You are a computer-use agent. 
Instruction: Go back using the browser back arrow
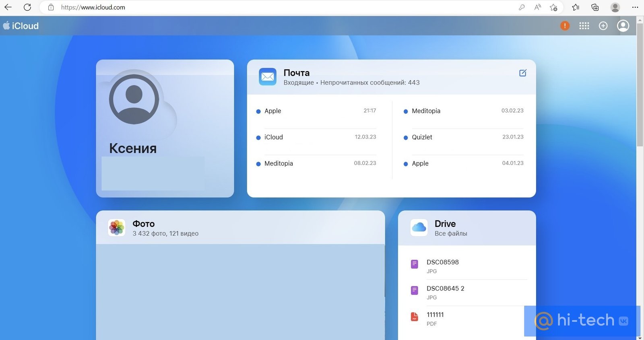8,7
